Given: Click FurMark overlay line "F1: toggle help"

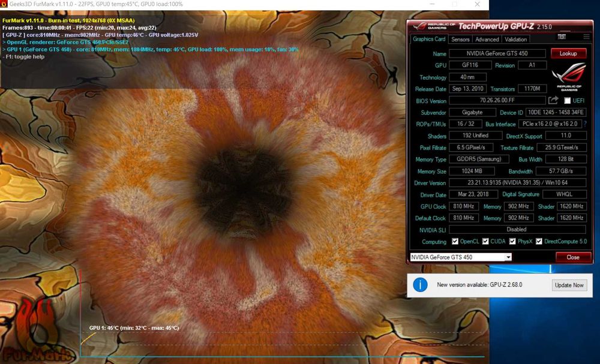Looking at the screenshot, I should coord(24,56).
